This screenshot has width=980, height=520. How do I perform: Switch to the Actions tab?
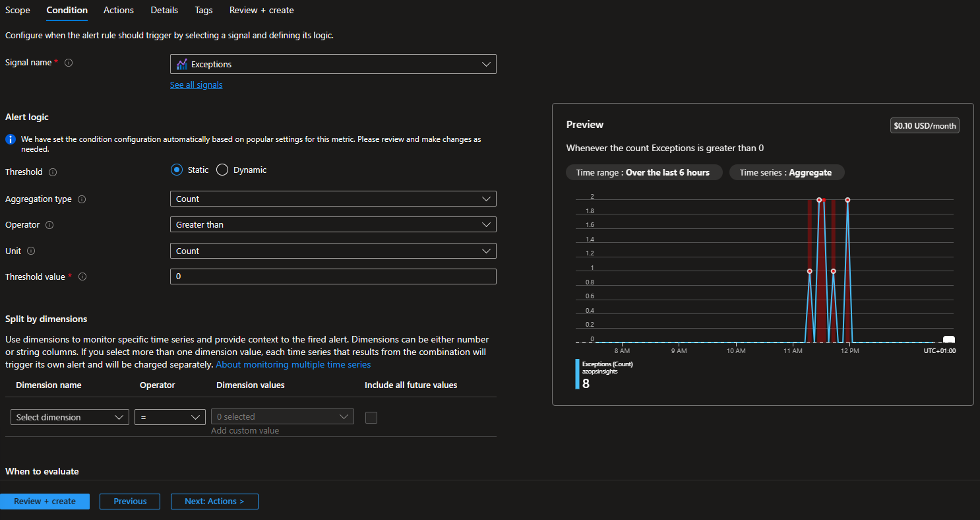tap(119, 10)
